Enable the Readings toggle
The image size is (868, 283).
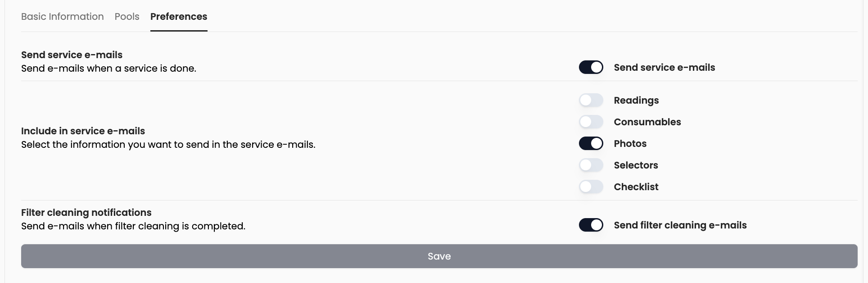(591, 100)
